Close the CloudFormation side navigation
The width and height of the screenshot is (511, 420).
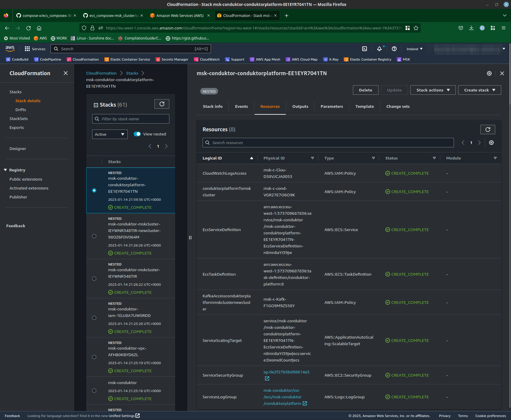(66, 73)
